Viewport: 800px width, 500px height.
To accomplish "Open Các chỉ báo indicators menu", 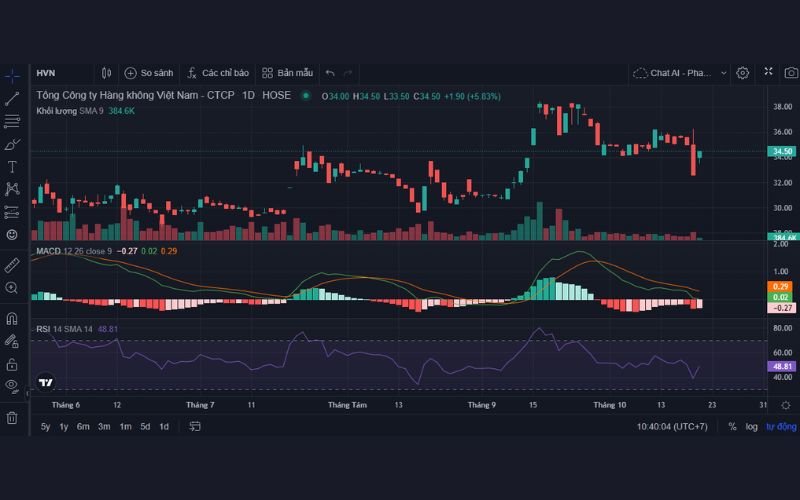I will (x=217, y=73).
